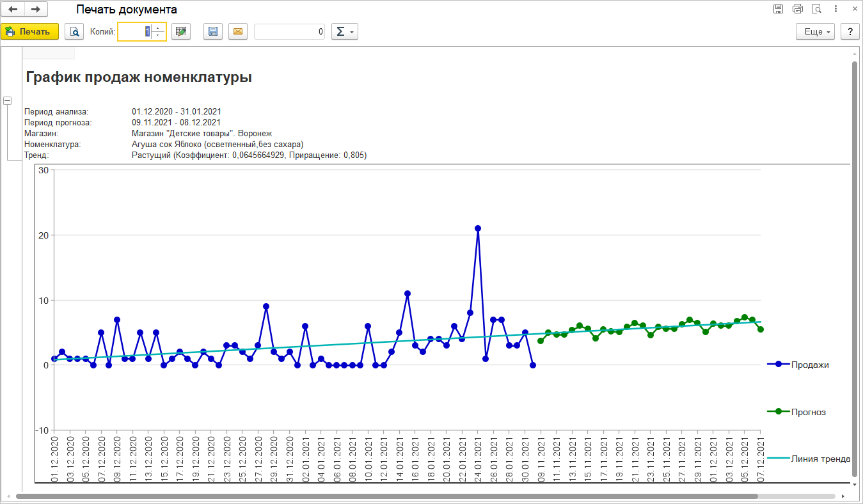This screenshot has height=504, width=863.
Task: Click the scroll-left arrow at bottom
Action: pos(8,496)
